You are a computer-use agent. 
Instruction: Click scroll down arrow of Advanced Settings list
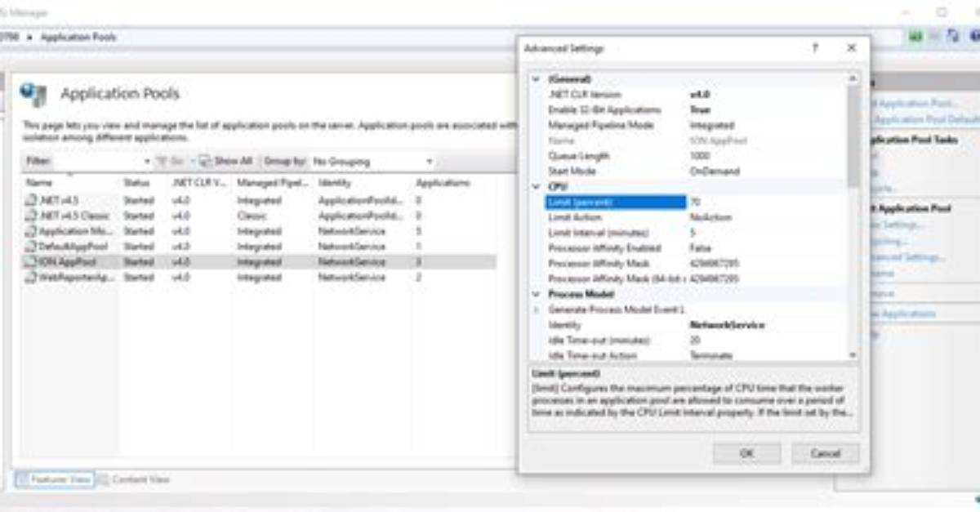click(x=853, y=355)
